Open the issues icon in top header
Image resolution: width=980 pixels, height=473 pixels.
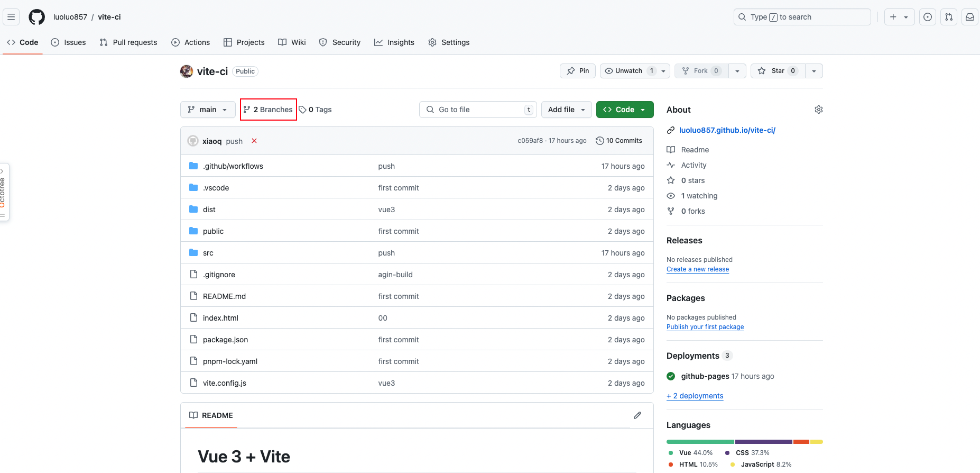tap(928, 17)
